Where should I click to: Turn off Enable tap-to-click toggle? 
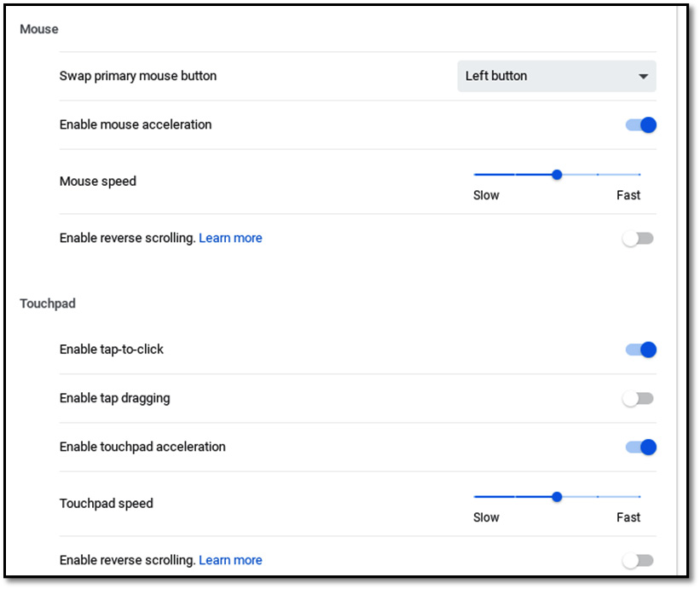[640, 349]
